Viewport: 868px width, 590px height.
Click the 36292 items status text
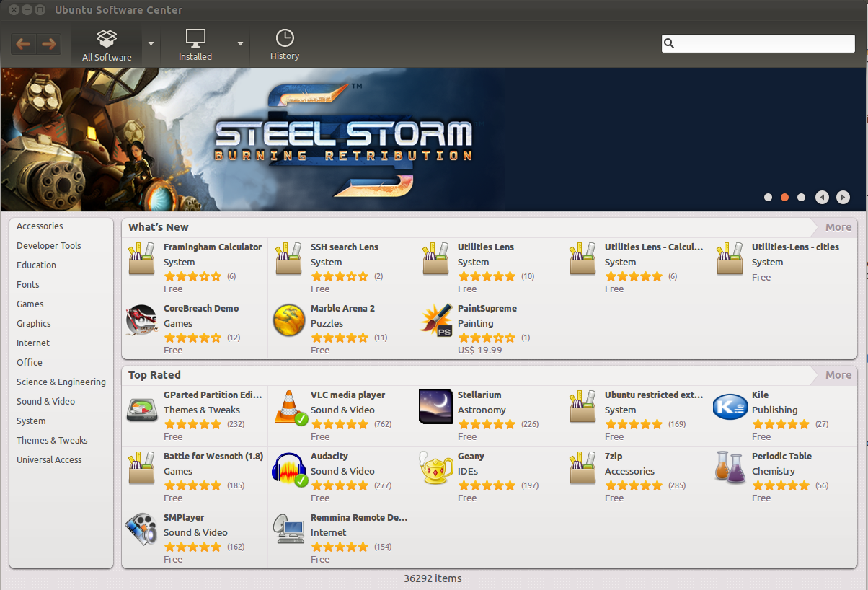click(433, 578)
